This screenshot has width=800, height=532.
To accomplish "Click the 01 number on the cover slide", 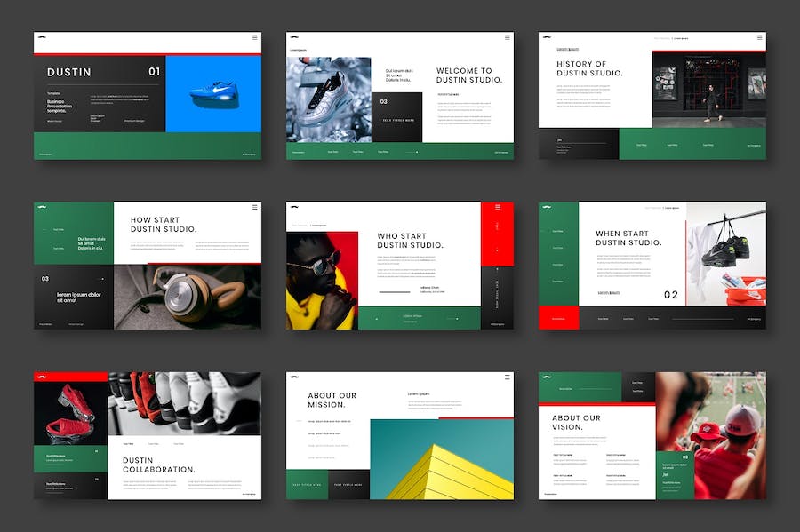I will (155, 72).
